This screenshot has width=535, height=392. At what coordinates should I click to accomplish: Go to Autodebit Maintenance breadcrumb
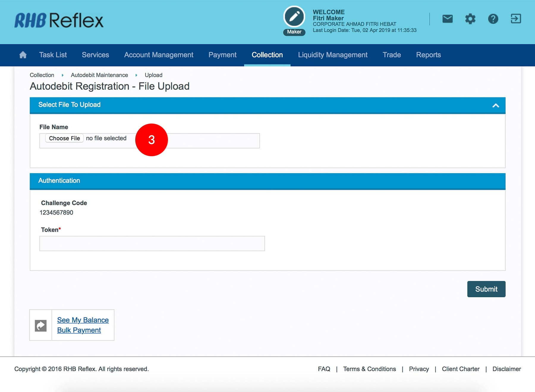pyautogui.click(x=99, y=75)
